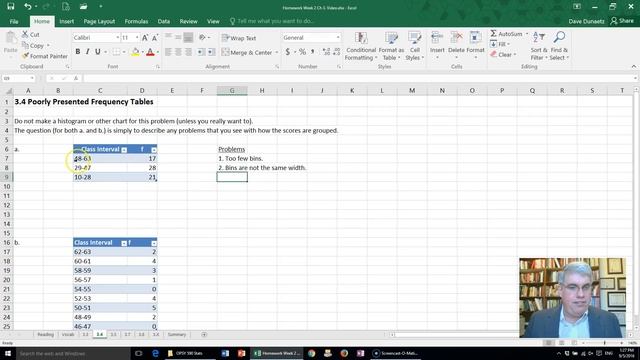Click the Windows Start button
This screenshot has width=640, height=360.
7,353
